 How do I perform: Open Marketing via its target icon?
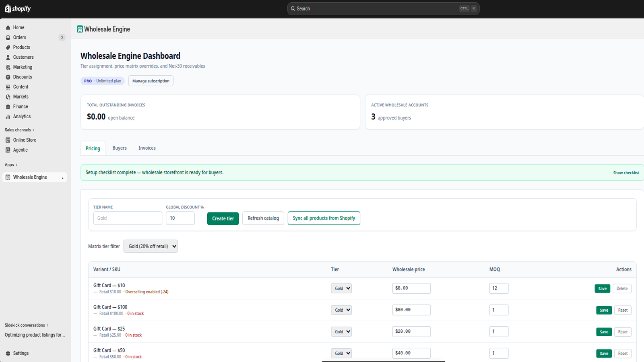(x=8, y=67)
